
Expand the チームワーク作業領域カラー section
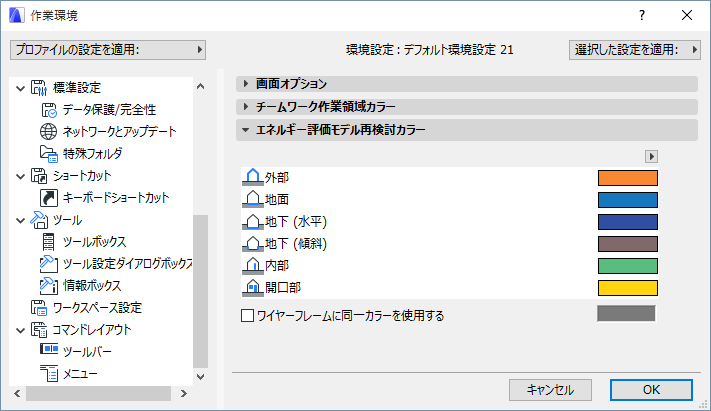pos(245,106)
